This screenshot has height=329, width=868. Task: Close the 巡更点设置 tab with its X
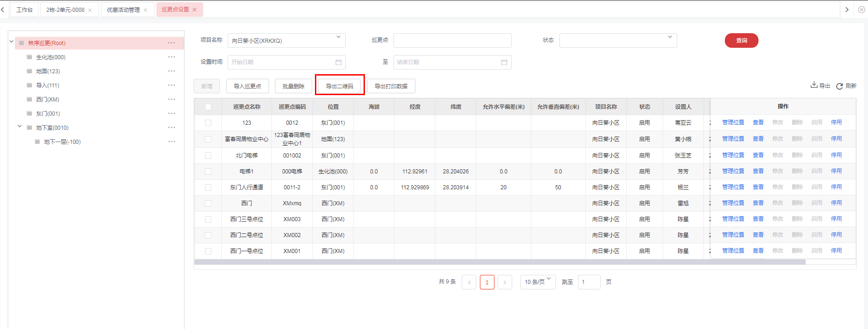tap(195, 10)
